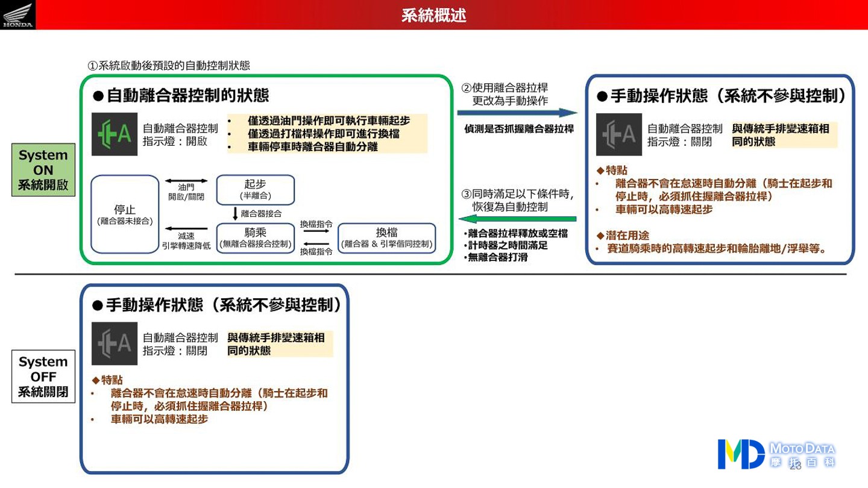868x488 pixels.
Task: Click the 換檔 state box
Action: [x=386, y=237]
